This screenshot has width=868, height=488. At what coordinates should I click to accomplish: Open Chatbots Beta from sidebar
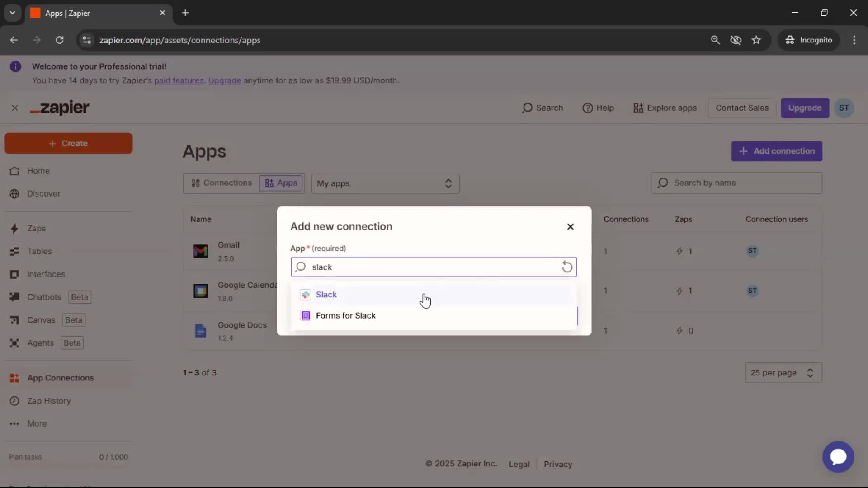(x=50, y=297)
